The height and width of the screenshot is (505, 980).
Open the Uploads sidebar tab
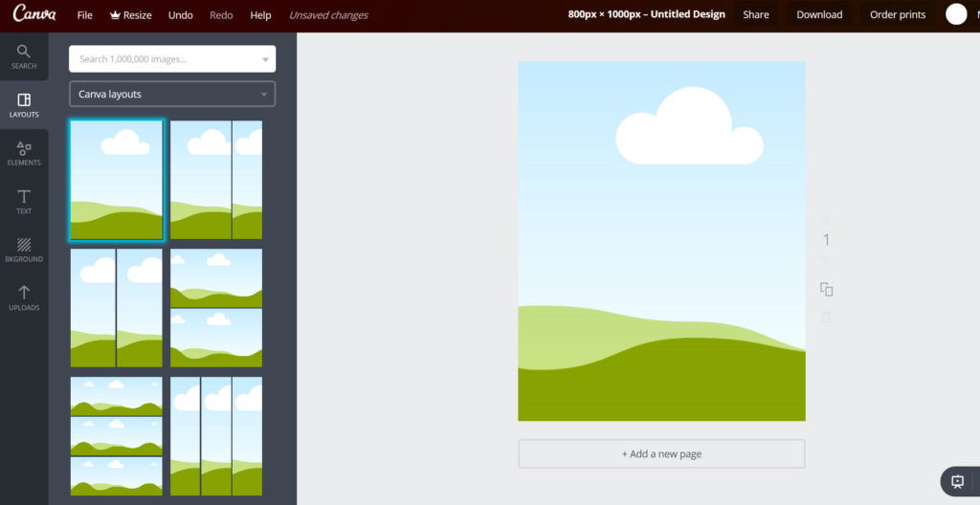(x=24, y=297)
